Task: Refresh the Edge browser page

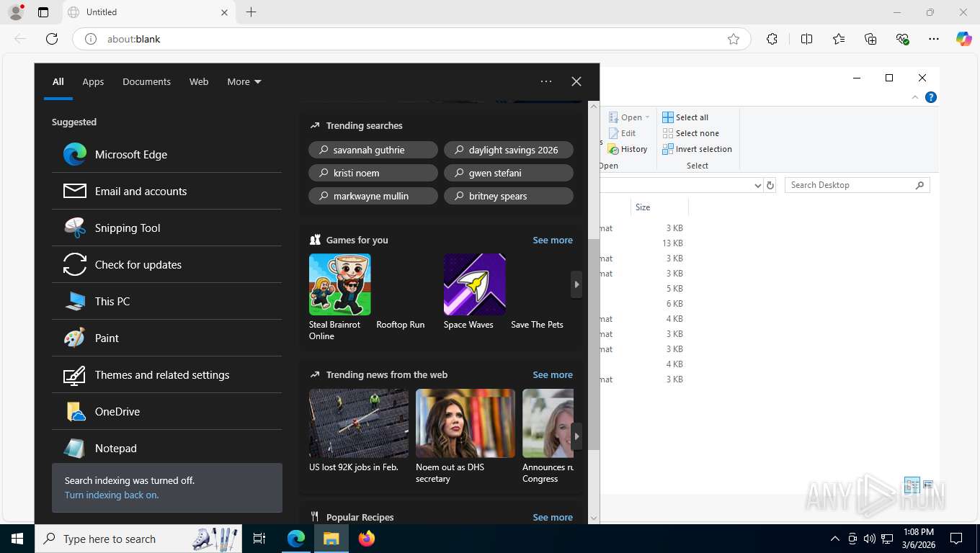Action: [x=52, y=39]
